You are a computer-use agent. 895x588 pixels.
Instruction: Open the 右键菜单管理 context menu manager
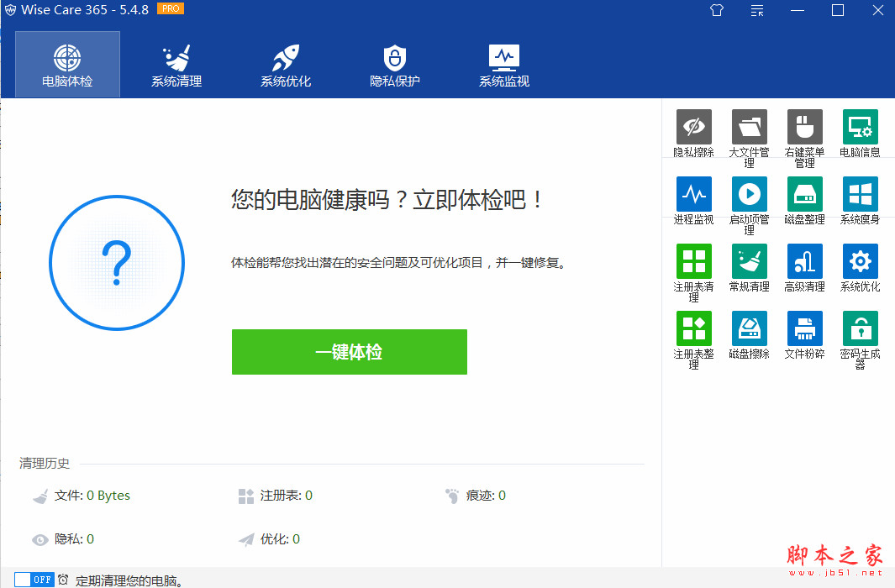pos(804,138)
